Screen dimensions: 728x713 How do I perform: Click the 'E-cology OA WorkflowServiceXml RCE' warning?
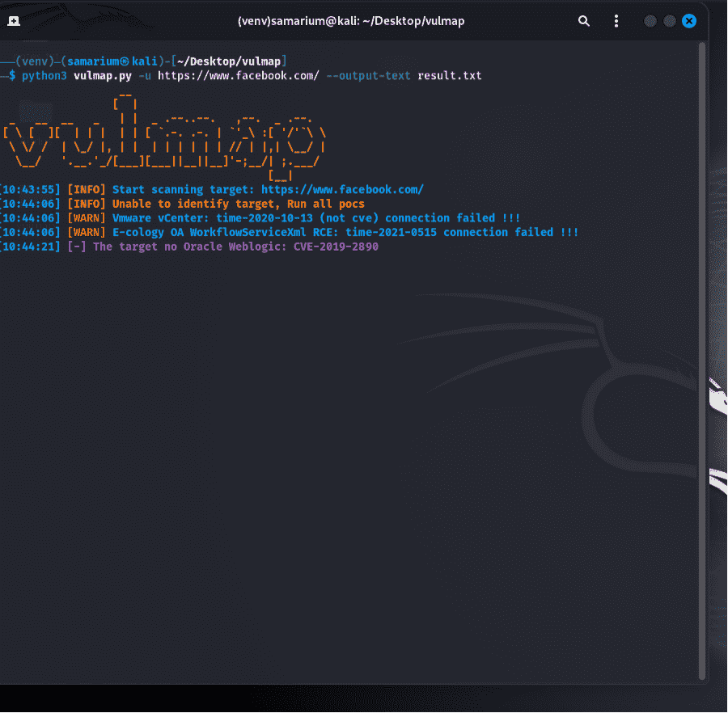[x=290, y=232]
